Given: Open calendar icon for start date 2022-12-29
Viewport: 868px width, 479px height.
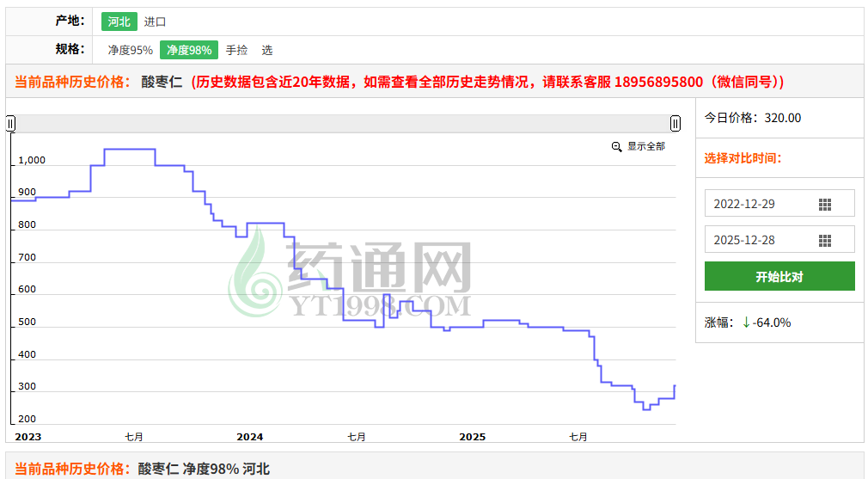Looking at the screenshot, I should pos(825,205).
